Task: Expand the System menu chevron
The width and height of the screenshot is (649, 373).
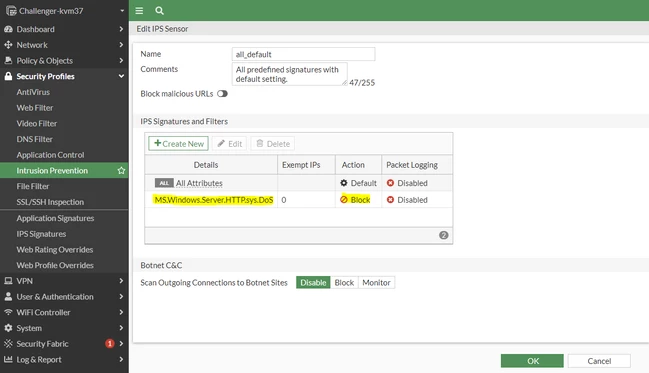Action: click(121, 328)
